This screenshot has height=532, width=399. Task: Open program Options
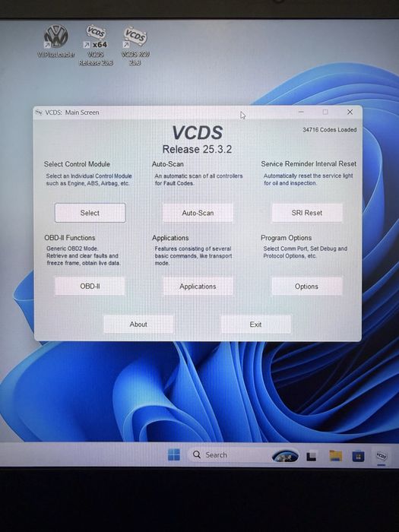[x=307, y=287]
